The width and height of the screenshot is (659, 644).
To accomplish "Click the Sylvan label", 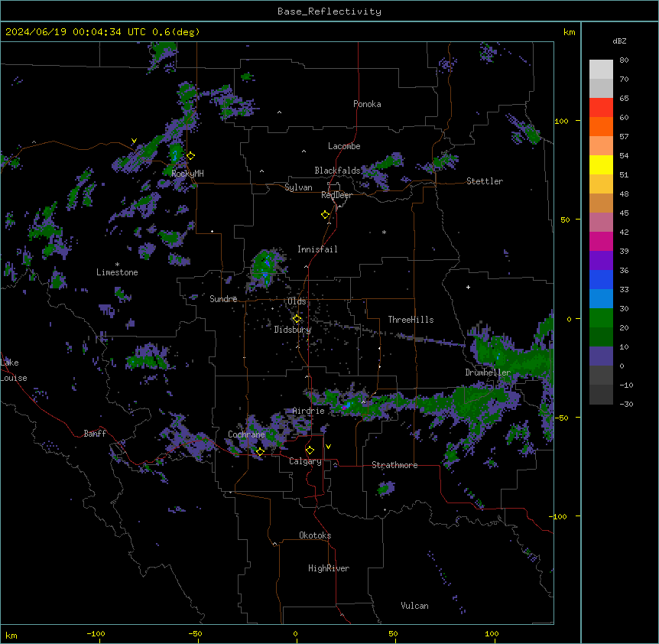I will [298, 187].
